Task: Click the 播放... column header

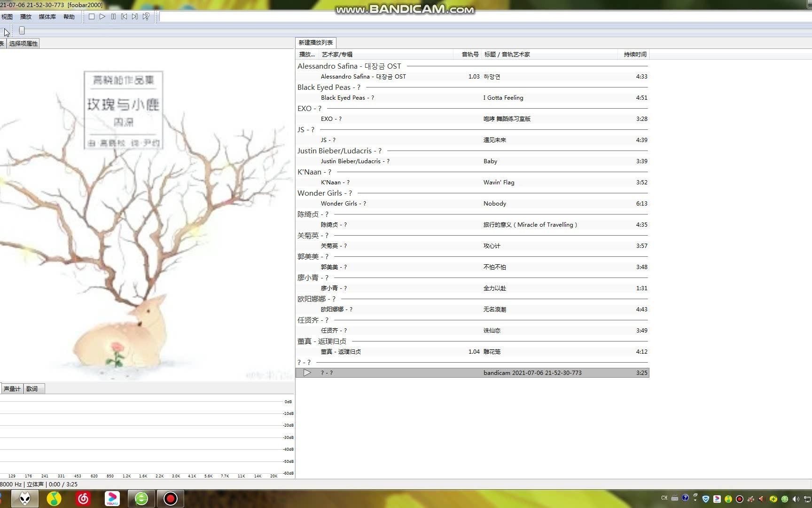Action: coord(307,54)
